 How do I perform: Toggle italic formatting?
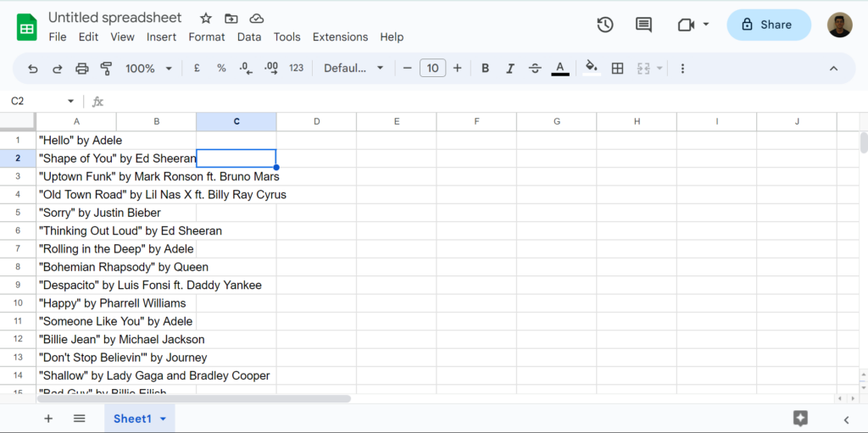[509, 68]
